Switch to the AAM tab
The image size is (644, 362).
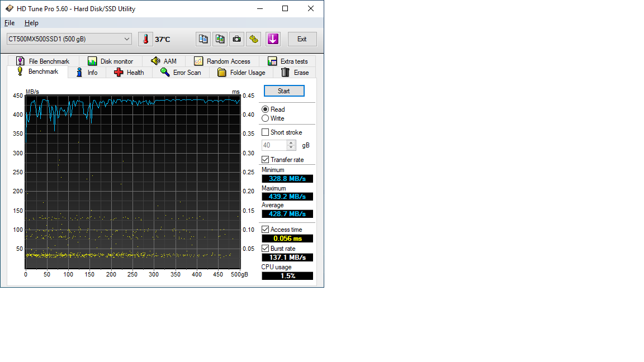(x=164, y=61)
